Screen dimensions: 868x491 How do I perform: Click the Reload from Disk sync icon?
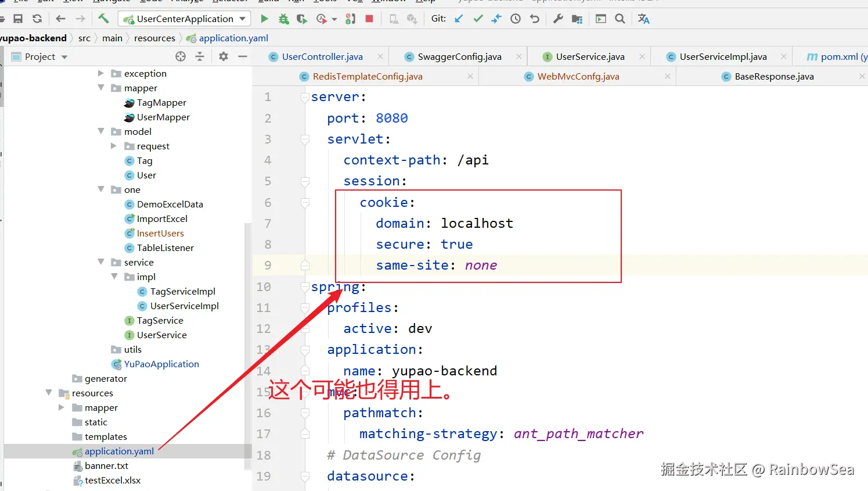tap(37, 19)
